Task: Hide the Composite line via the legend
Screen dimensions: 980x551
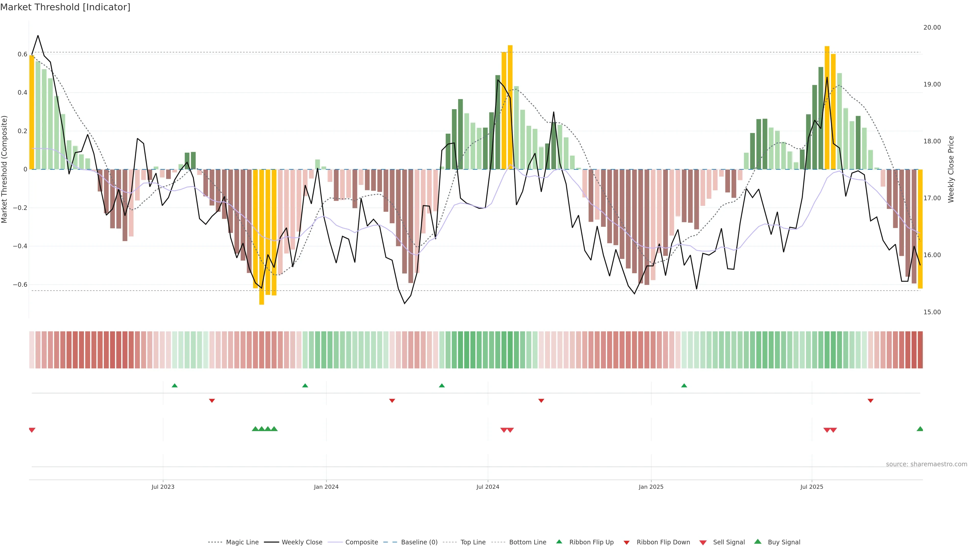Action: tap(361, 542)
